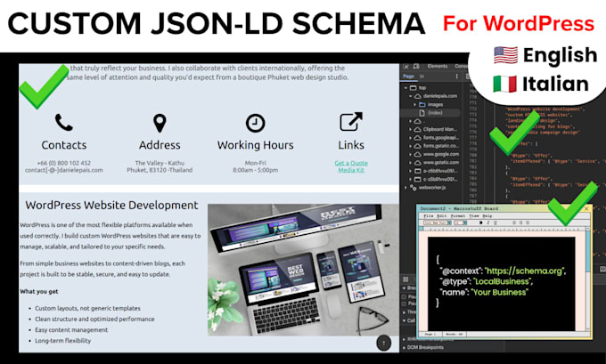Tick the upper Pause checkbox under Breakpoints
Screen dimensions: 606x364
click(404, 297)
